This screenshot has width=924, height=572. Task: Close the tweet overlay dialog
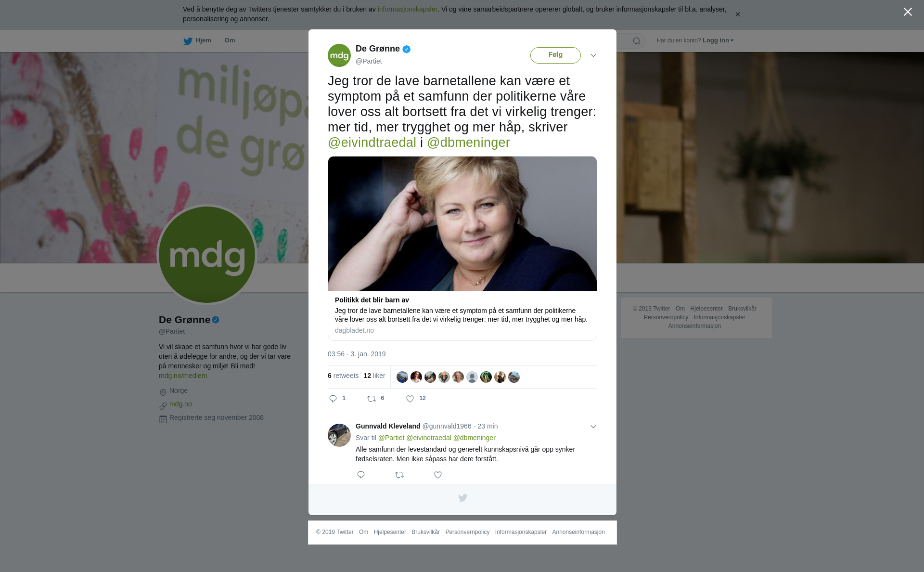pyautogui.click(x=908, y=12)
